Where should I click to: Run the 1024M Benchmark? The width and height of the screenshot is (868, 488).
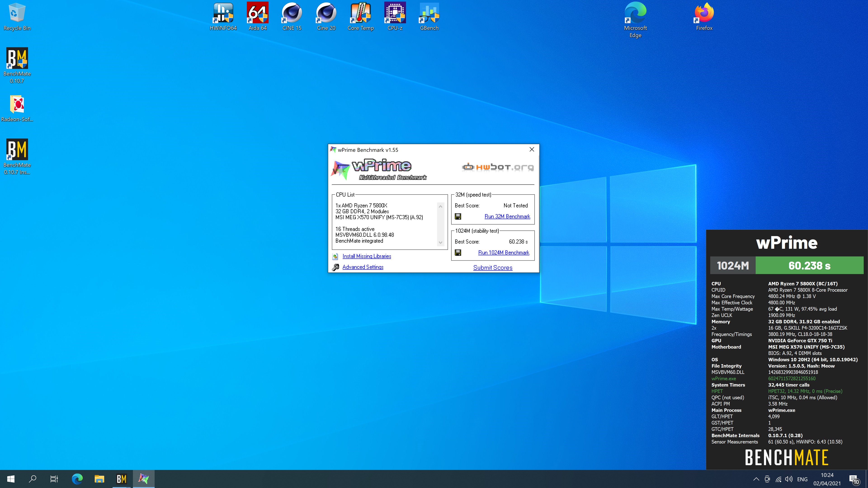point(504,253)
